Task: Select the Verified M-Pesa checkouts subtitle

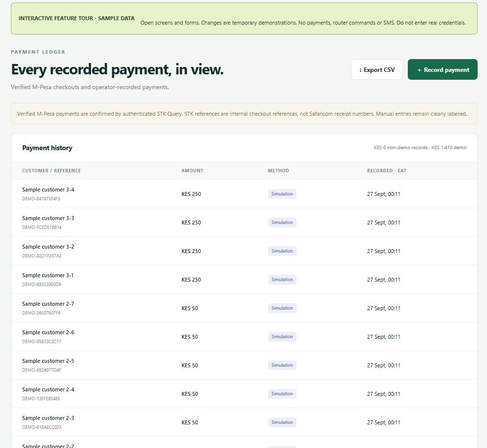Action: (x=90, y=87)
